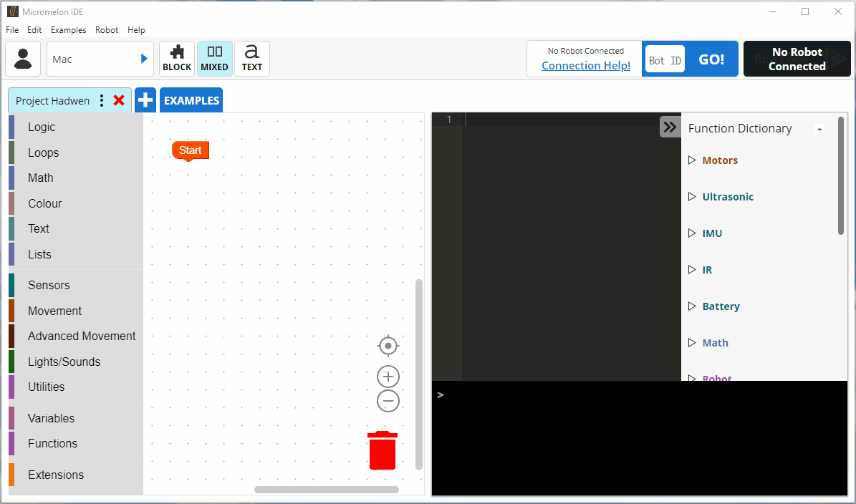Click the GO! connect button
Viewport: 856px width, 504px height.
coord(711,59)
